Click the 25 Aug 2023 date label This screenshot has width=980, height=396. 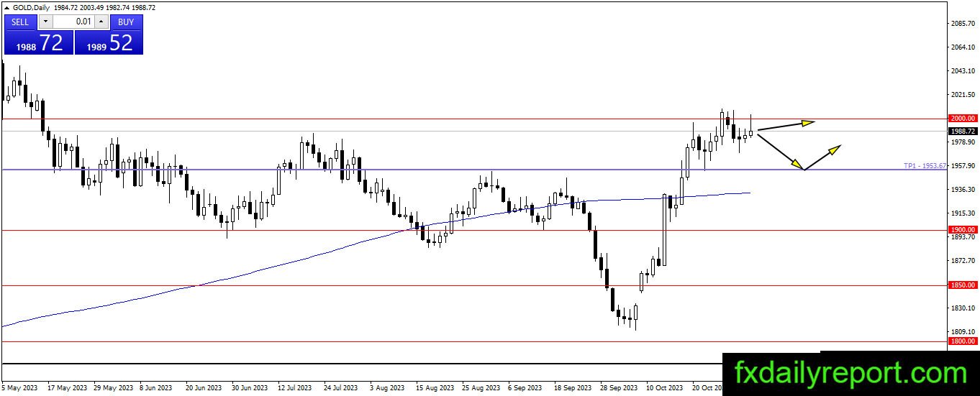481,388
